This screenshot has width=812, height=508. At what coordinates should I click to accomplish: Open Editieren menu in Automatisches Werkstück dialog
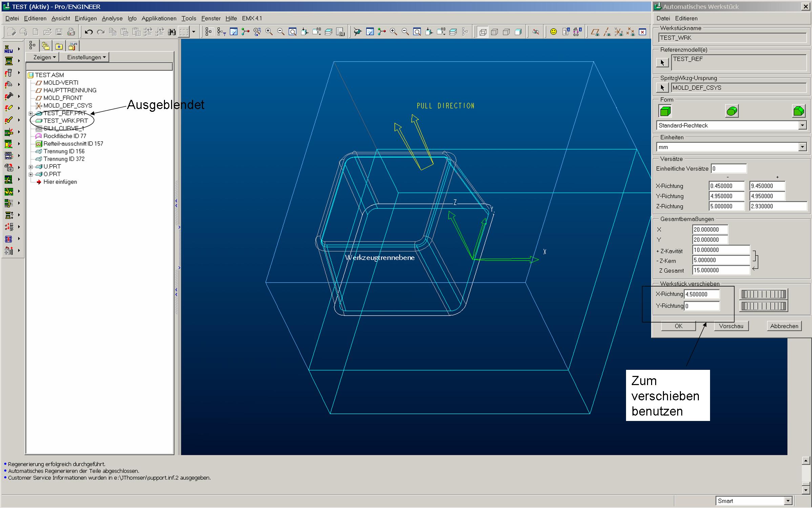pos(686,18)
